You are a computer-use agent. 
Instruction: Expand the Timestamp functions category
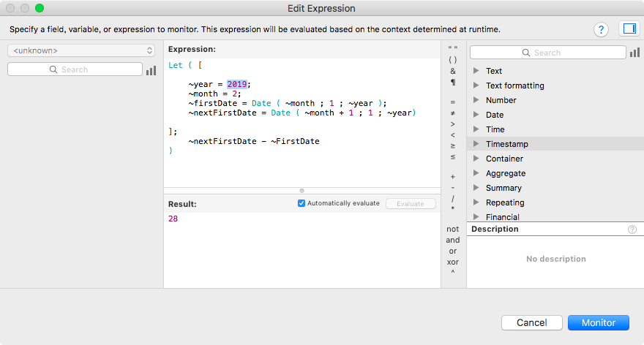tap(476, 143)
